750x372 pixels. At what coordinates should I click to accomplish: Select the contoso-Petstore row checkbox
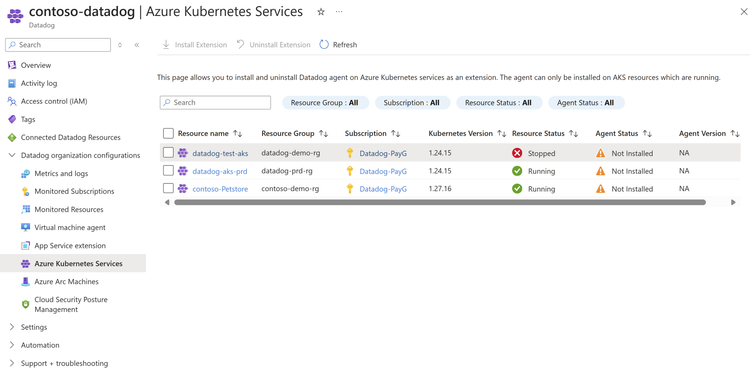(x=168, y=188)
